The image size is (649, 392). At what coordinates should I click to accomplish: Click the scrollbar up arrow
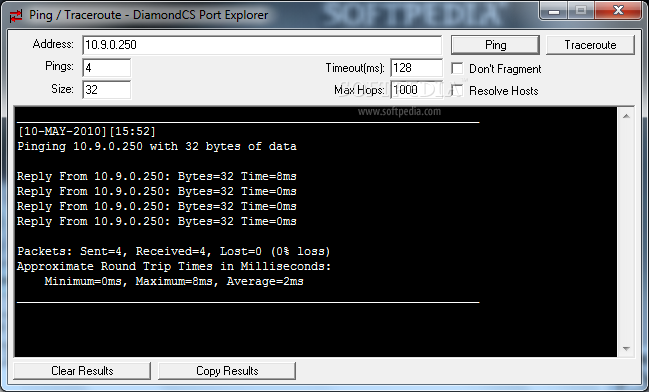coord(626,116)
